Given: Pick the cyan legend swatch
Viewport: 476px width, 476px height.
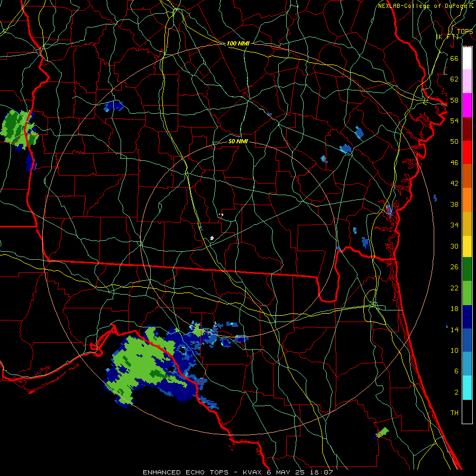Looking at the screenshot, I should coord(467,388).
